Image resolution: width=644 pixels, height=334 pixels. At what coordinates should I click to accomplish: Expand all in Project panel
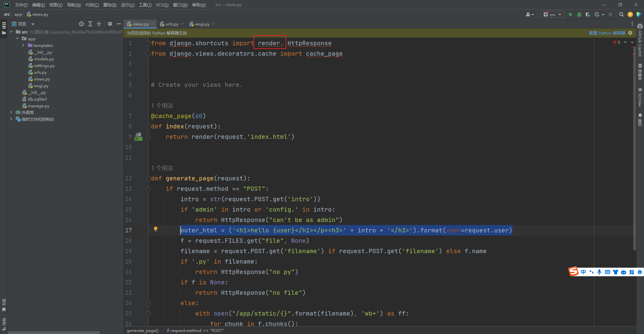90,24
